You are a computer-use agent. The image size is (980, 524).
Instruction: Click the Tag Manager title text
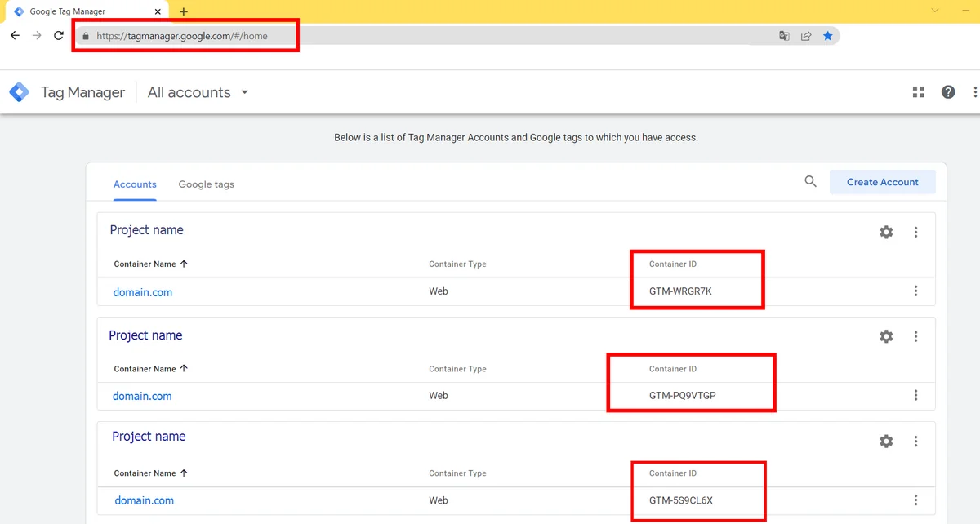point(83,92)
